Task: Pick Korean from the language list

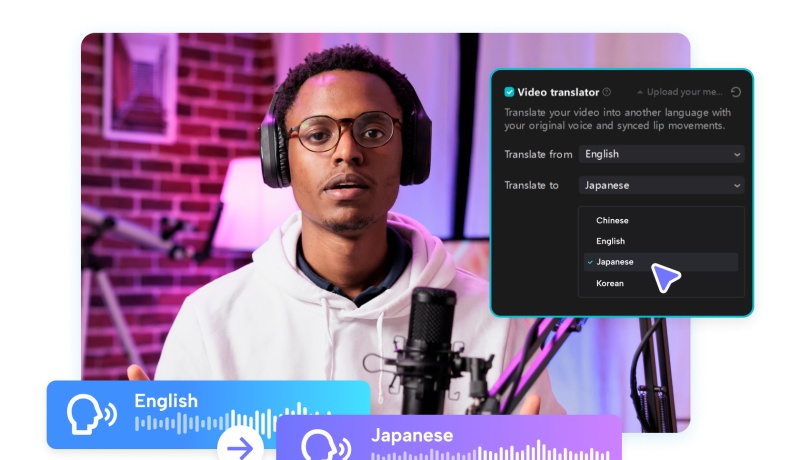Action: pos(610,283)
